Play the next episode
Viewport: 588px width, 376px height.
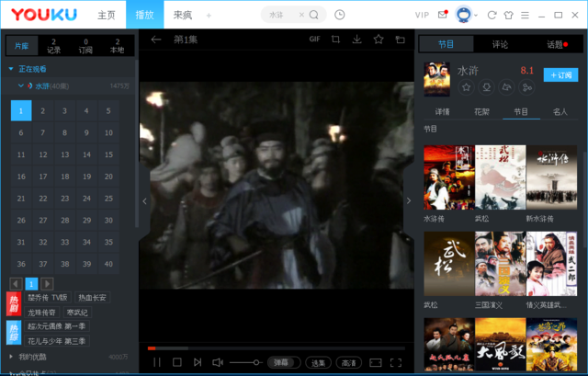click(x=198, y=362)
